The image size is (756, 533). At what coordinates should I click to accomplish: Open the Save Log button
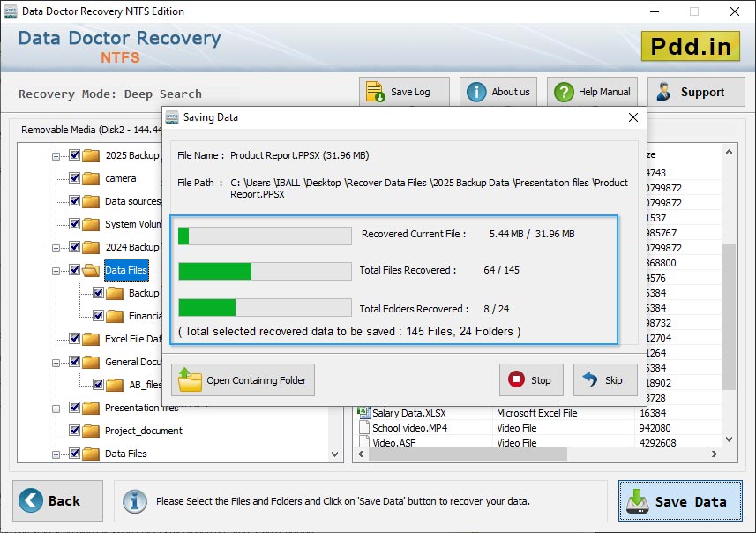404,92
